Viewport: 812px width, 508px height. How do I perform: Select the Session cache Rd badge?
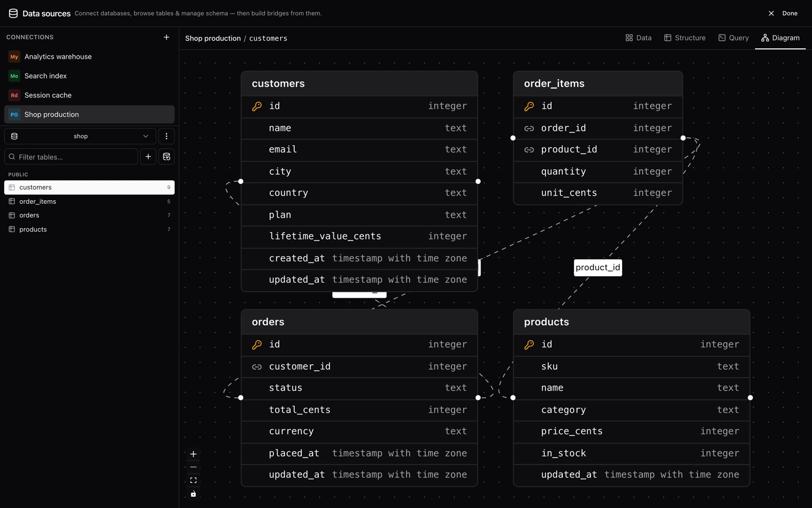[x=14, y=96]
